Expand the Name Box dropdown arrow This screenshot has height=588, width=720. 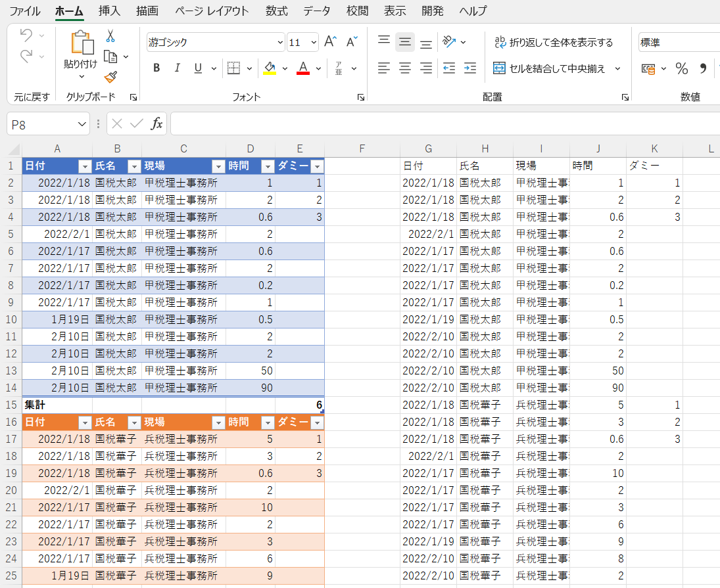pos(82,124)
